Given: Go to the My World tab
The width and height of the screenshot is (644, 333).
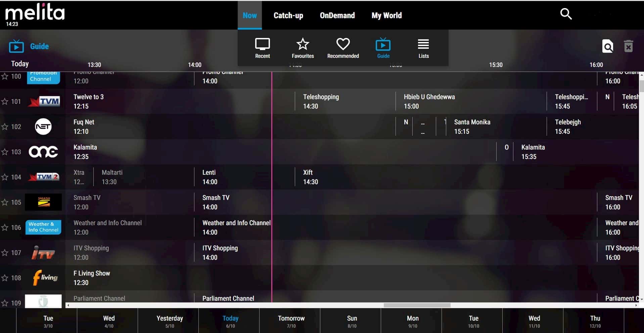Looking at the screenshot, I should point(386,15).
